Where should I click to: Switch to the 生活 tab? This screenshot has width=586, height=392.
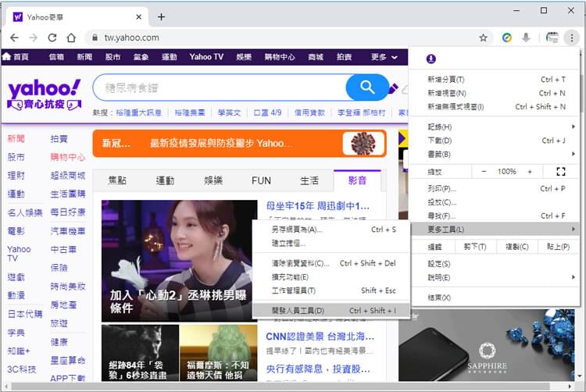point(309,180)
